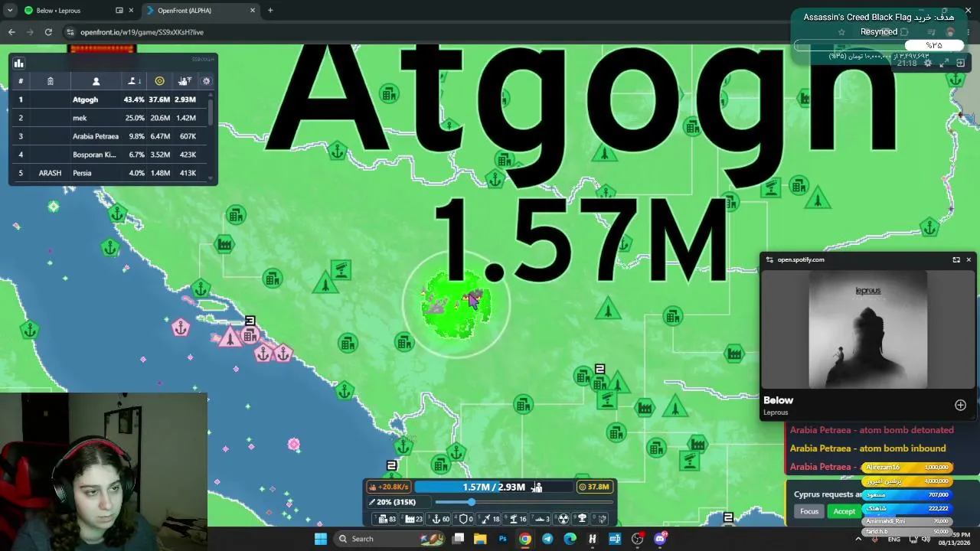The width and height of the screenshot is (980, 551).
Task: Click the 'atom bomb inbound' event message
Action: coord(868,448)
